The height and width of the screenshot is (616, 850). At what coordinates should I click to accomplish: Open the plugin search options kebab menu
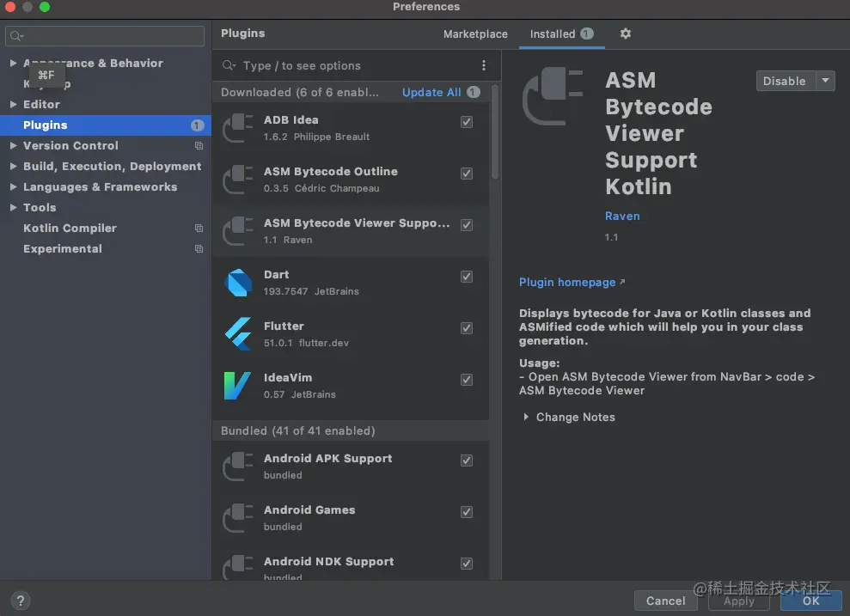point(484,65)
